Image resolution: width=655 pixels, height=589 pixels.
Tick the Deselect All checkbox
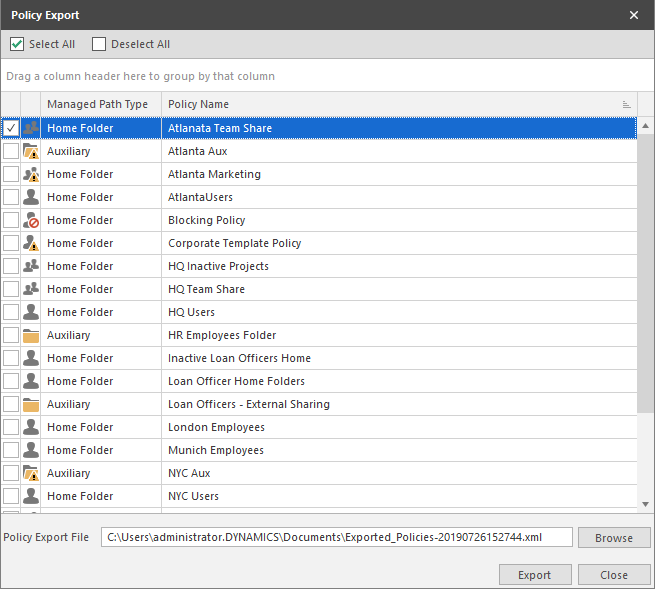click(99, 44)
